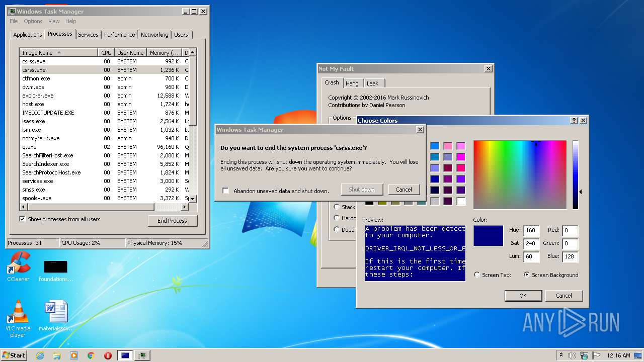Pick the dark blue basic color swatch

pyautogui.click(x=435, y=179)
